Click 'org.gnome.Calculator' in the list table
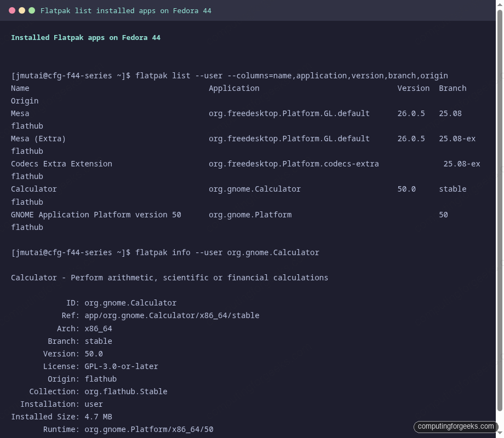The image size is (504, 438). tap(255, 189)
